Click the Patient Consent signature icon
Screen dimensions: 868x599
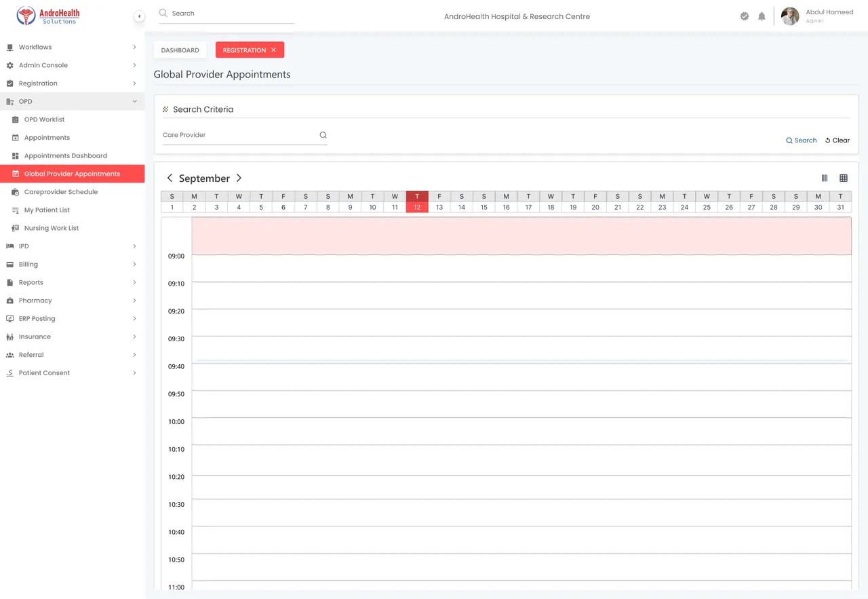tap(9, 373)
